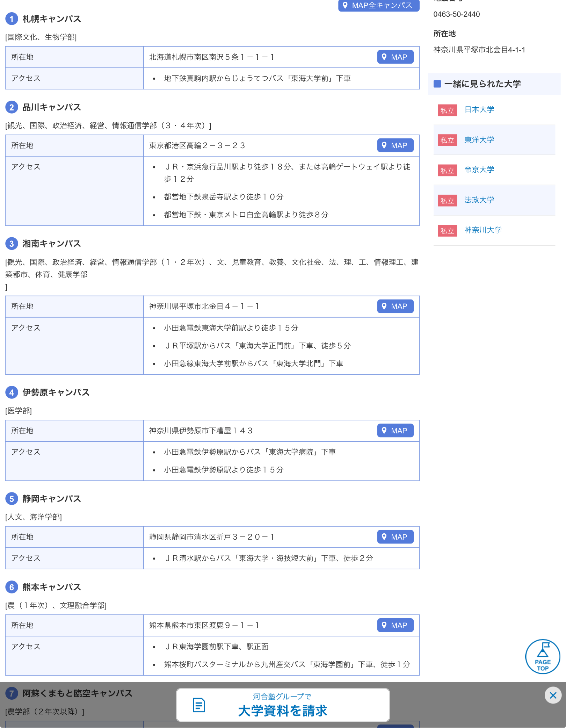
Task: Click the 都営地下鉄泉岳寺駅より徒歩10分 line
Action: 224,197
